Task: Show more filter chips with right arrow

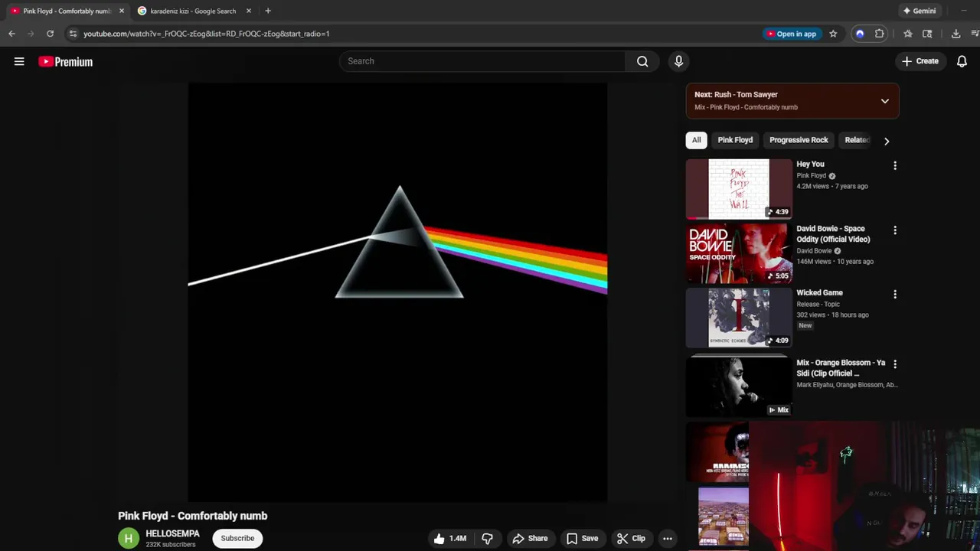Action: click(x=887, y=141)
